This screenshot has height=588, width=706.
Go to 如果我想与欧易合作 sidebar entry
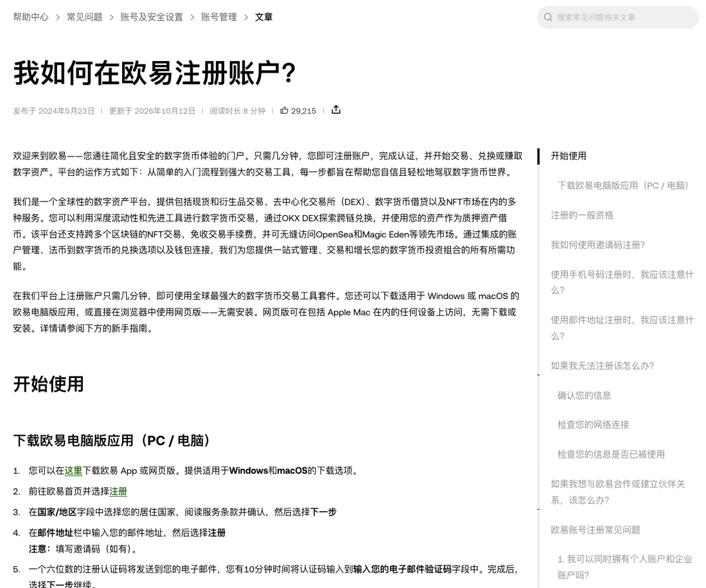(x=618, y=492)
